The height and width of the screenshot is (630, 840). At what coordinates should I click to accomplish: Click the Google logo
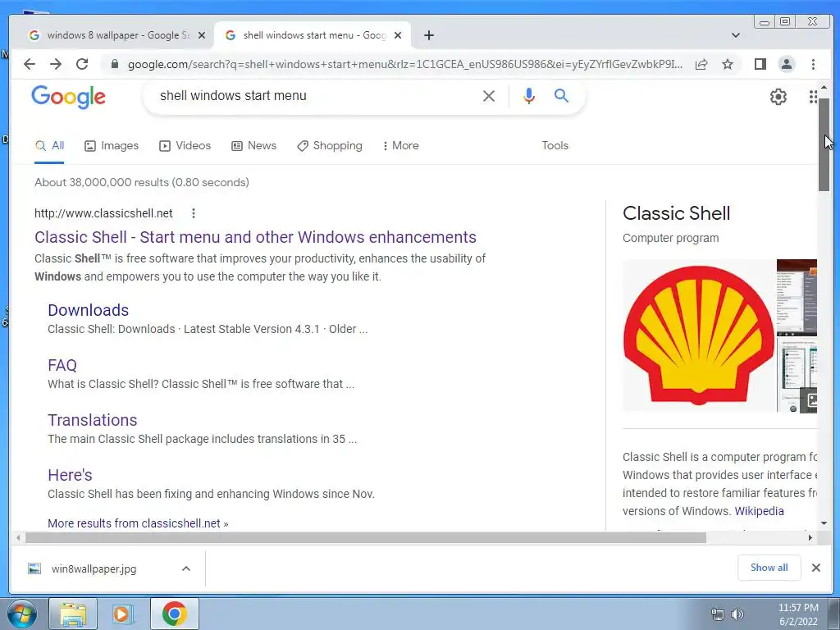point(69,97)
